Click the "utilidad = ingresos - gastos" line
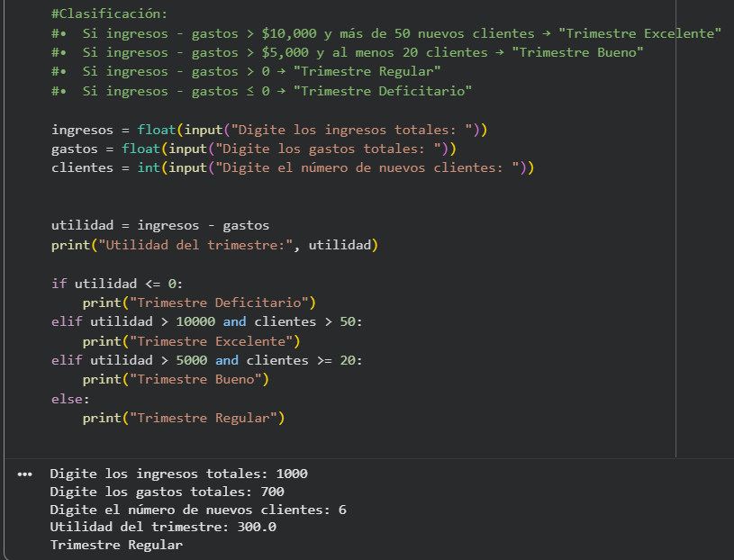734x560 pixels. pyautogui.click(x=160, y=225)
